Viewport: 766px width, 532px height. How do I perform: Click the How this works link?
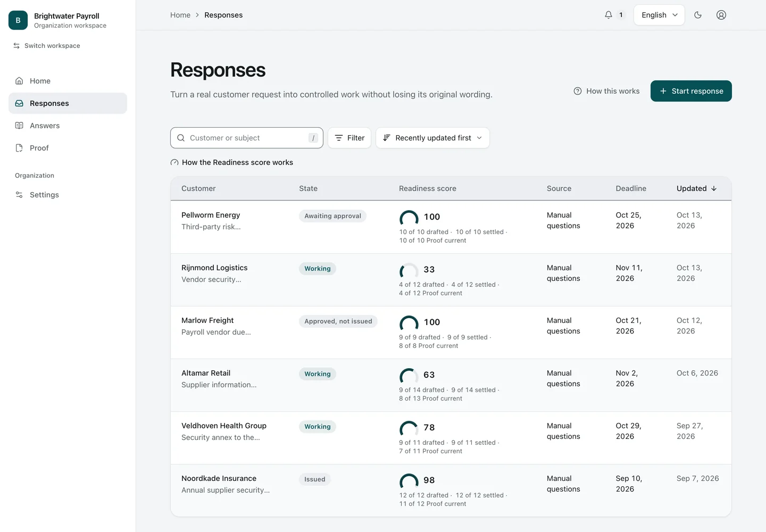pos(606,91)
